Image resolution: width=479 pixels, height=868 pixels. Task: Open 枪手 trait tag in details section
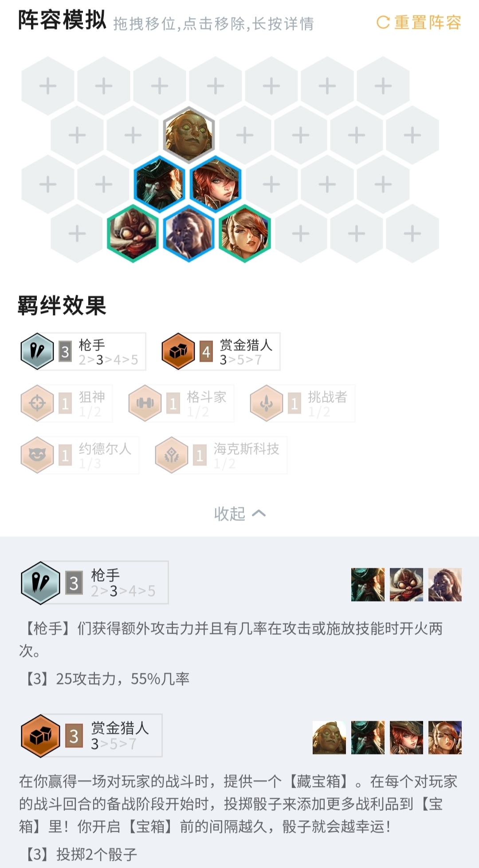click(94, 583)
